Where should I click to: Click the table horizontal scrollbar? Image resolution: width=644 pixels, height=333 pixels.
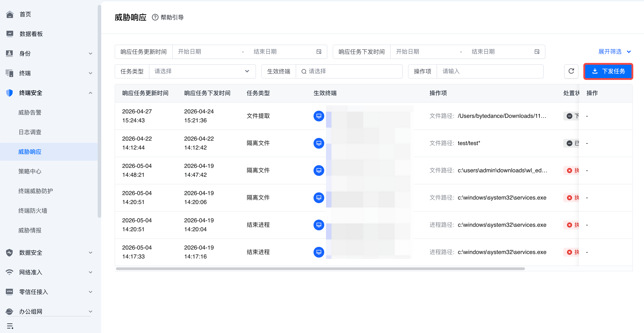click(320, 269)
